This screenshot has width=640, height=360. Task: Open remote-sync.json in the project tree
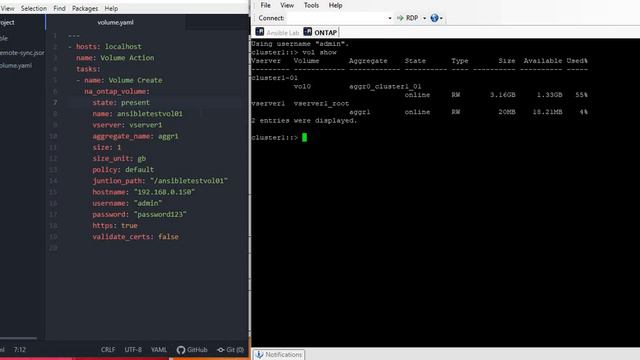point(22,53)
